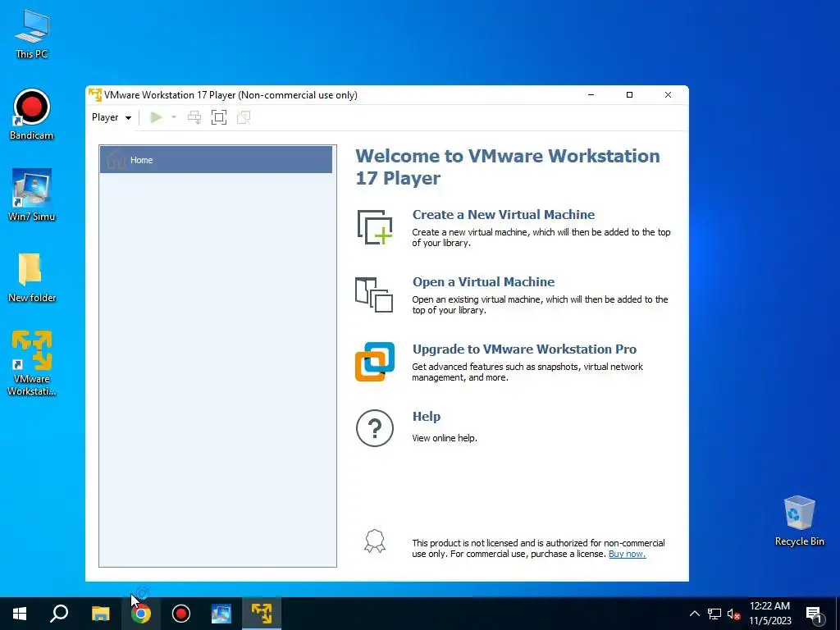Click the taskbar search magnifier
Screen dimensions: 840x630
[59, 614]
